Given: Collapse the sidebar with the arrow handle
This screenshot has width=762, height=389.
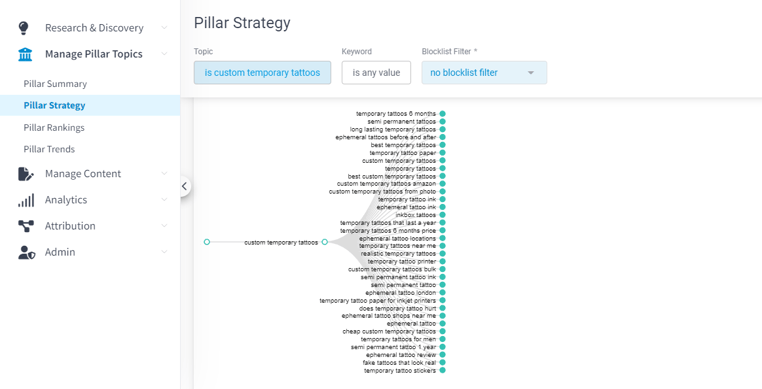Looking at the screenshot, I should pyautogui.click(x=185, y=186).
